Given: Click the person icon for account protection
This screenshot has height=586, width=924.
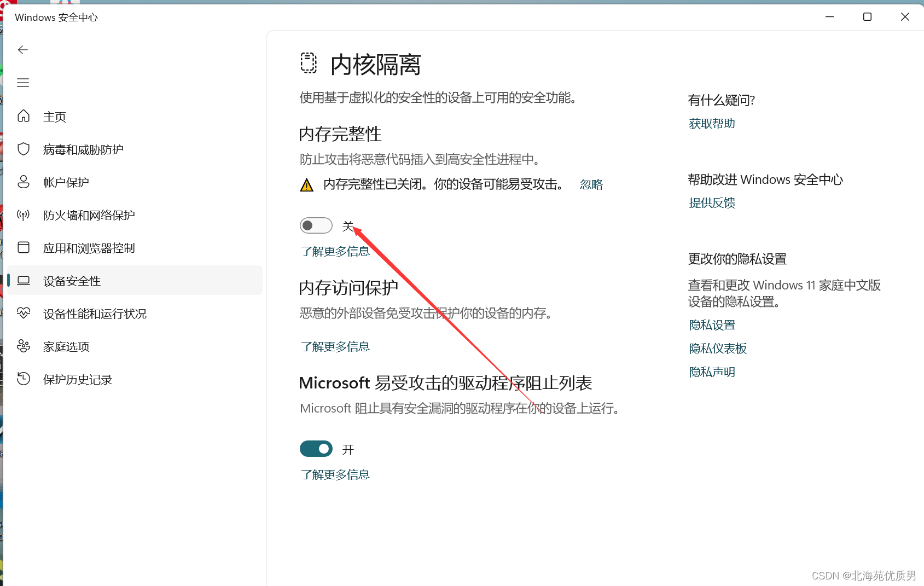Looking at the screenshot, I should (24, 182).
